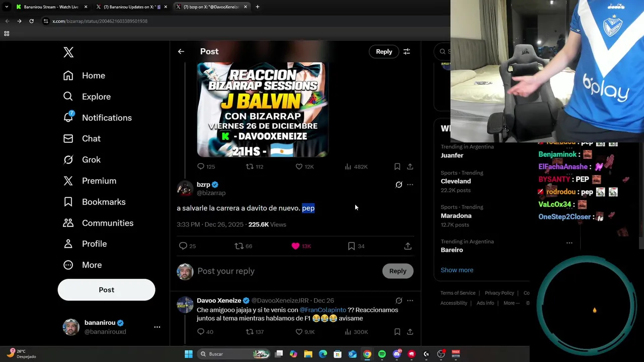Open more options on Davoo reply

pyautogui.click(x=410, y=301)
